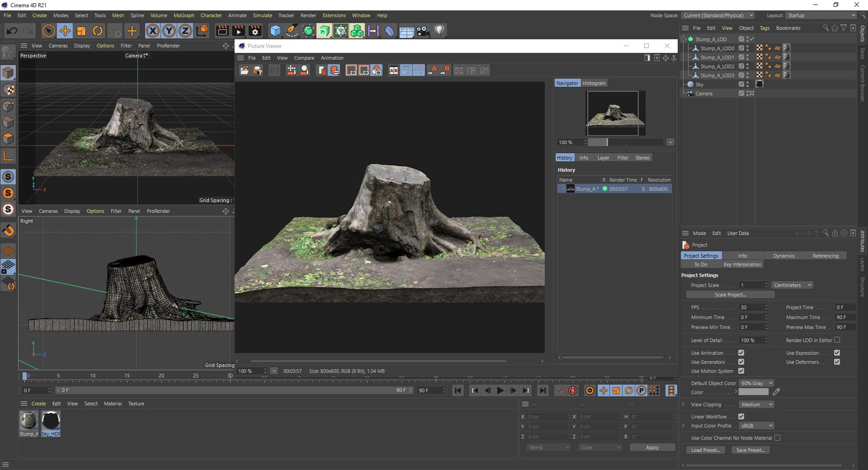Screen dimensions: 868x470
Task: Switch to Layer tab in Picture Viewer
Action: pos(603,158)
